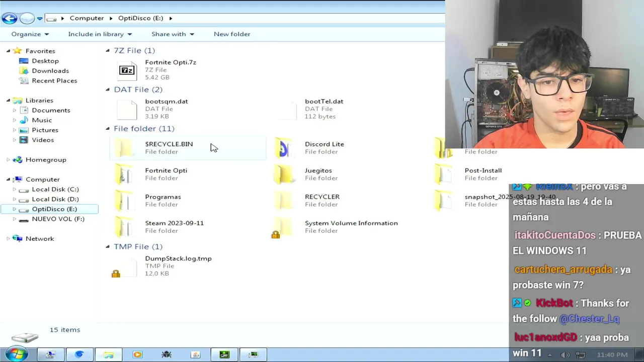The height and width of the screenshot is (362, 644).
Task: Expand the Documents library node
Action: 15,110
